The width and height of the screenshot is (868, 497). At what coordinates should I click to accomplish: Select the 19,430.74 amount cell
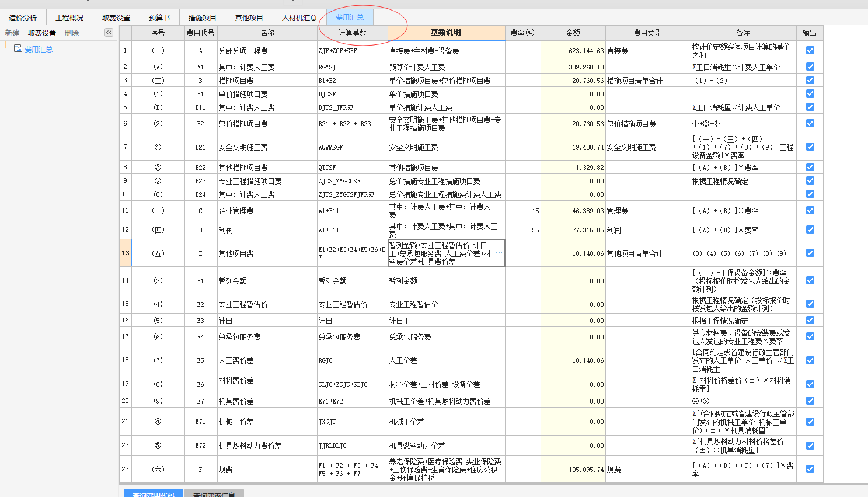pos(573,147)
